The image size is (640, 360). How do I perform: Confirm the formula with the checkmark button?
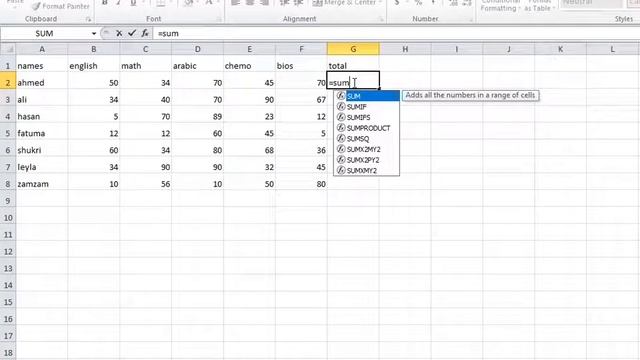click(x=131, y=33)
